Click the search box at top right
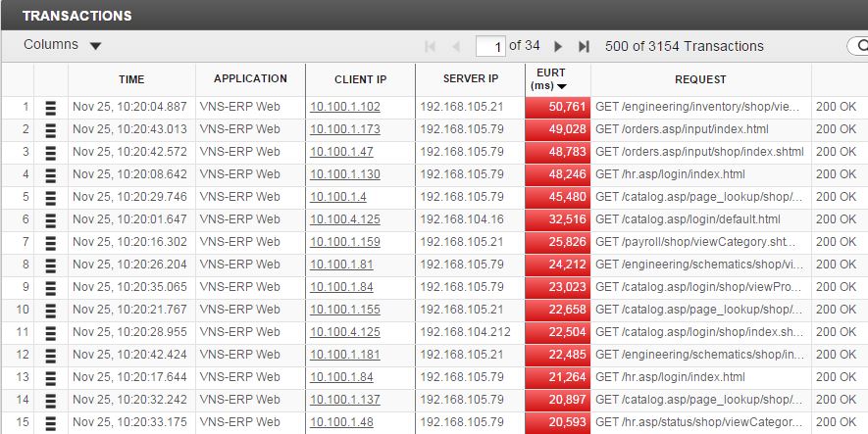This screenshot has width=868, height=434. tap(857, 46)
